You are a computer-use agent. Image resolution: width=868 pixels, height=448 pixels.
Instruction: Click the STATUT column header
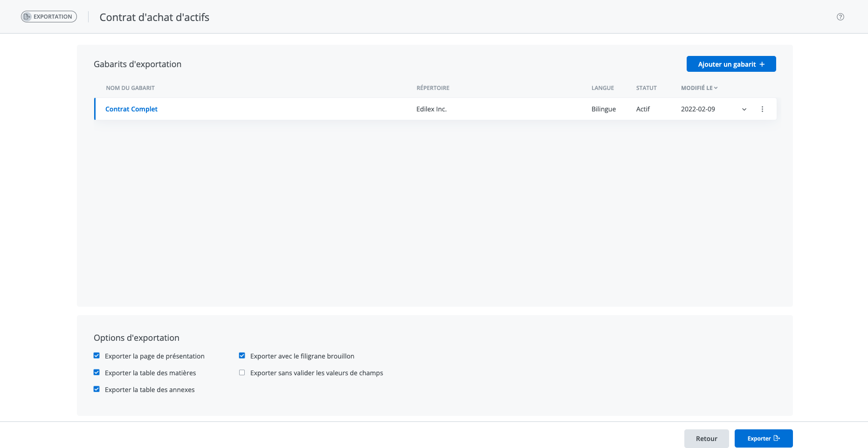point(646,88)
